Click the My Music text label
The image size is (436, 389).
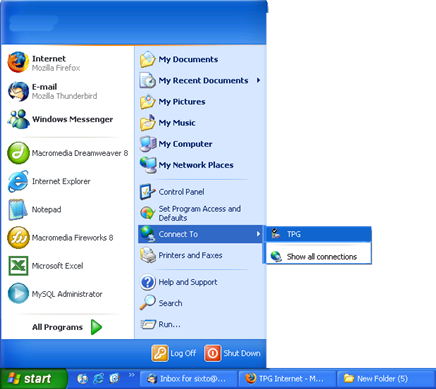click(177, 123)
